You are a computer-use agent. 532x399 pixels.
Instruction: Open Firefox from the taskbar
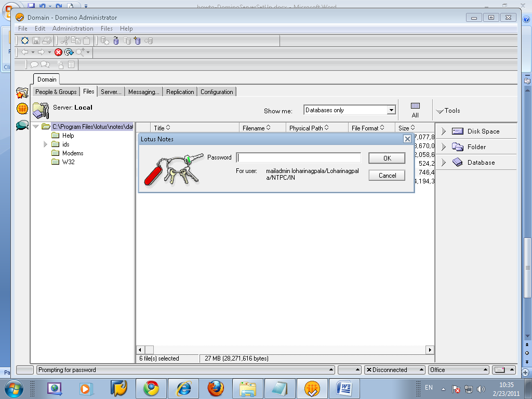click(216, 389)
